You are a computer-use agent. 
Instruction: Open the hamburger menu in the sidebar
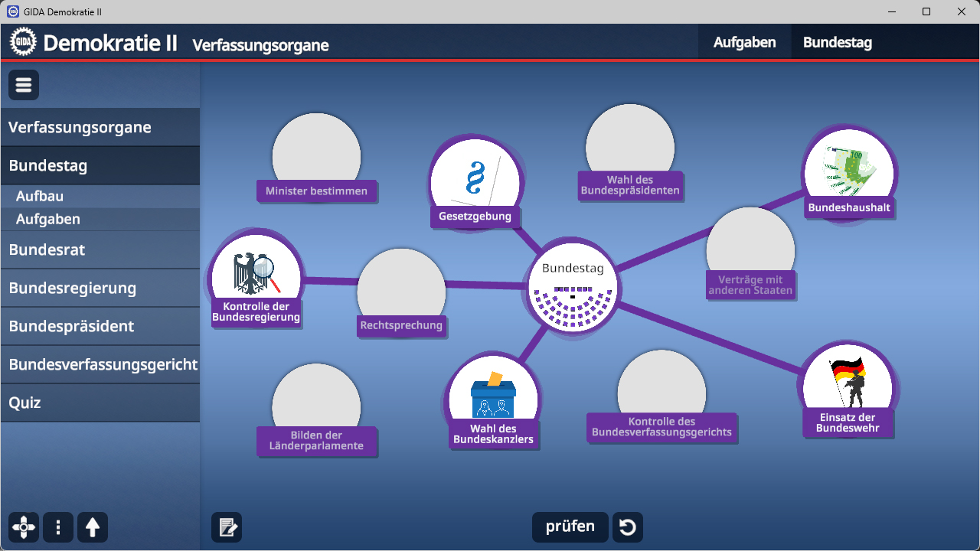tap(23, 84)
